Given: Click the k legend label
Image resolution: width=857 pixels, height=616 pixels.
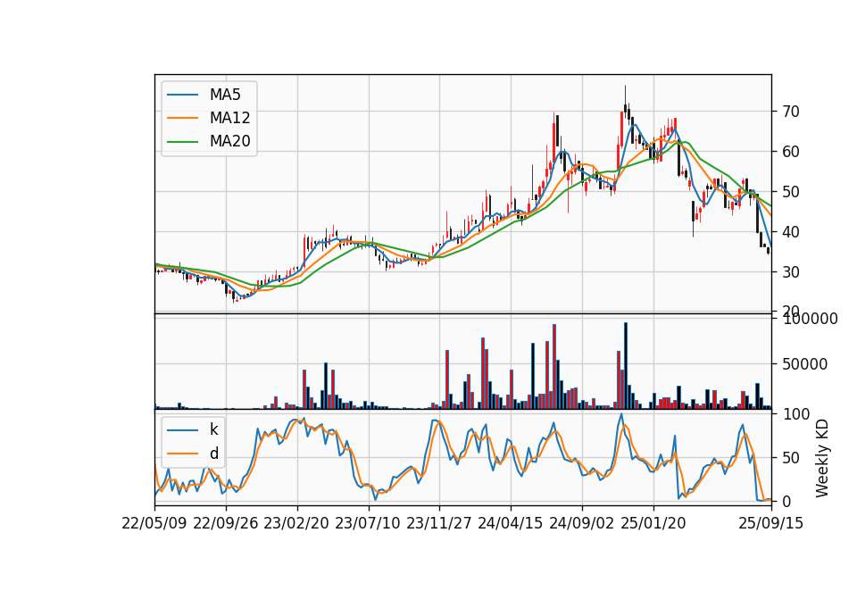Looking at the screenshot, I should click(213, 429).
